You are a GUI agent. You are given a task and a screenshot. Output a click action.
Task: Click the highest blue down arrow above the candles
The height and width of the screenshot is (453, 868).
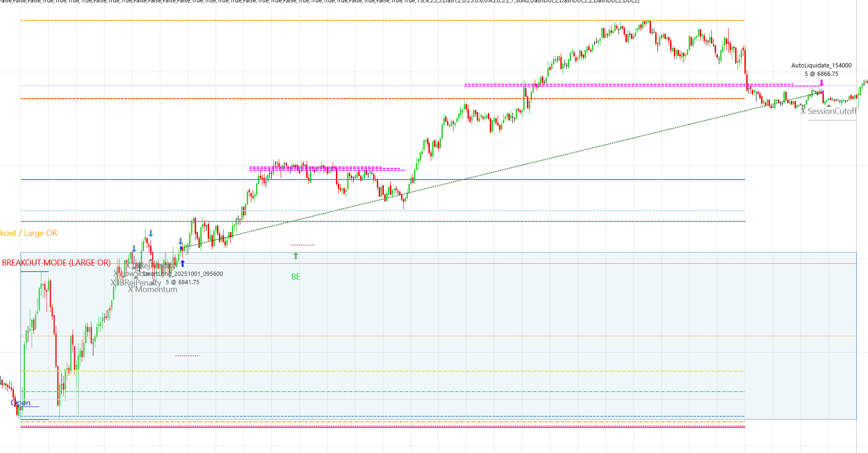click(x=151, y=233)
